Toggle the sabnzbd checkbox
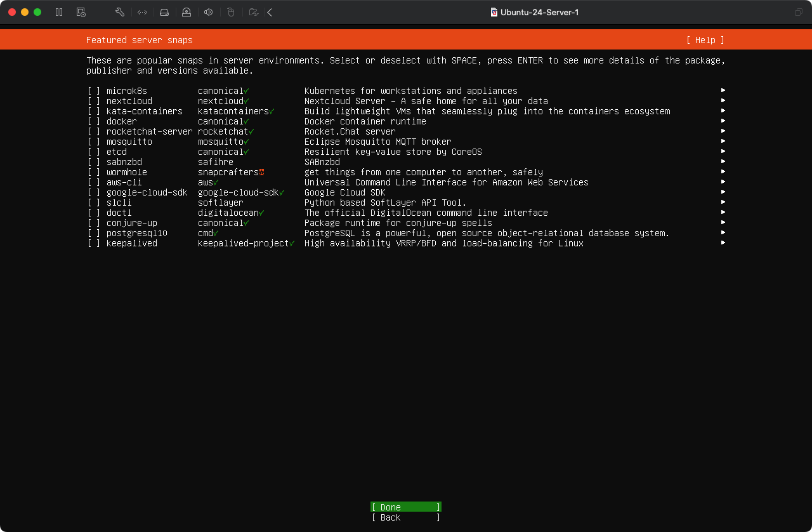The width and height of the screenshot is (812, 532). (94, 162)
